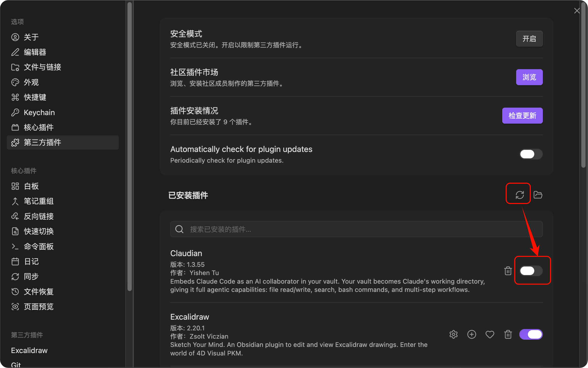
Task: Toggle automatic plugin update checking
Action: 531,154
